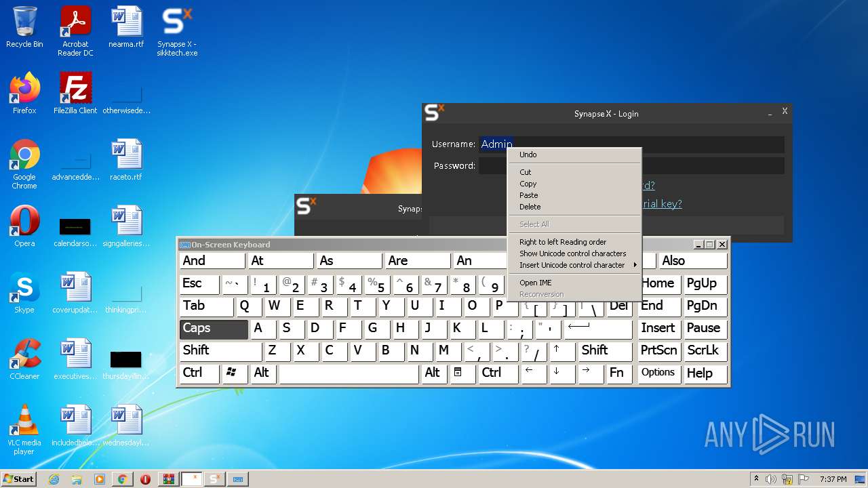
Task: Select Synapse X - sikktech.exe desktop icon
Action: pos(177,31)
